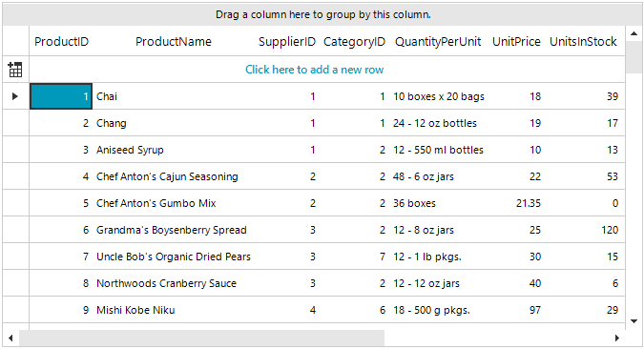Click the CategoryID column header
The height and width of the screenshot is (349, 644).
click(x=354, y=41)
